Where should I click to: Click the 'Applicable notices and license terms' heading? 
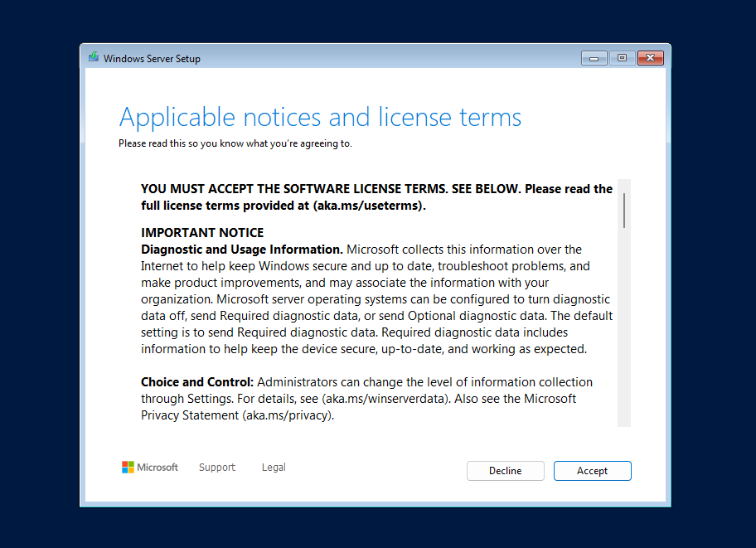320,117
